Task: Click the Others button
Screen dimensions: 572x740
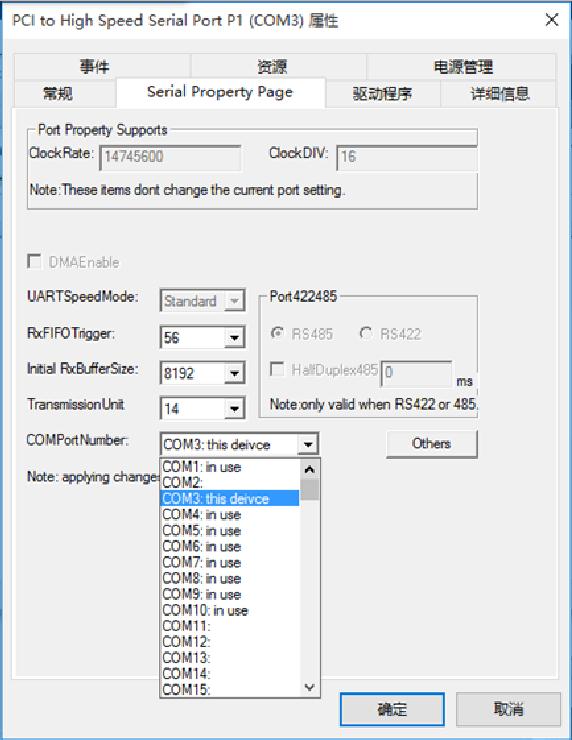Action: click(x=432, y=444)
